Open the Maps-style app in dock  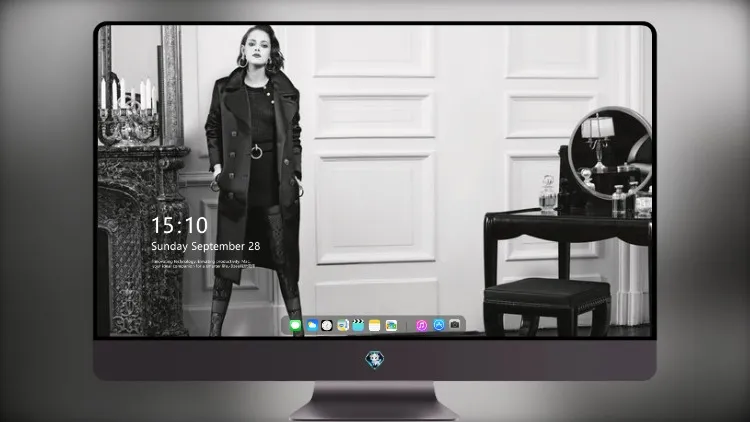click(x=391, y=325)
